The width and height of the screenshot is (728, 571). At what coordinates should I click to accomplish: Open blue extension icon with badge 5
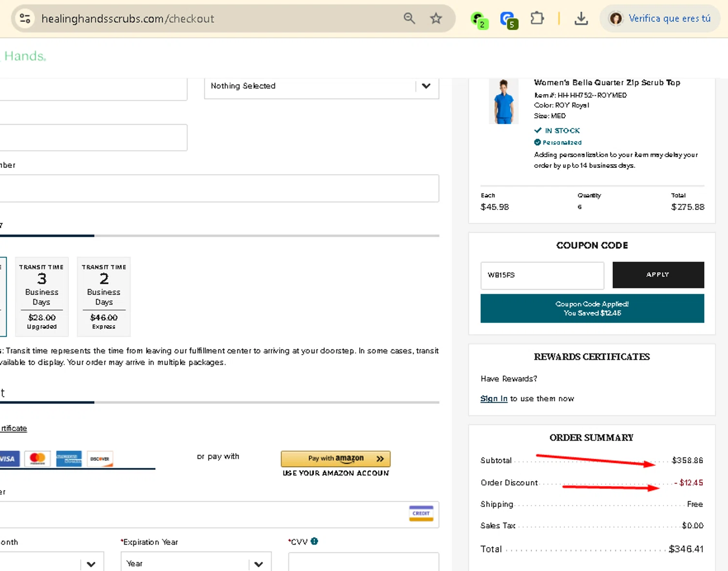point(509,20)
